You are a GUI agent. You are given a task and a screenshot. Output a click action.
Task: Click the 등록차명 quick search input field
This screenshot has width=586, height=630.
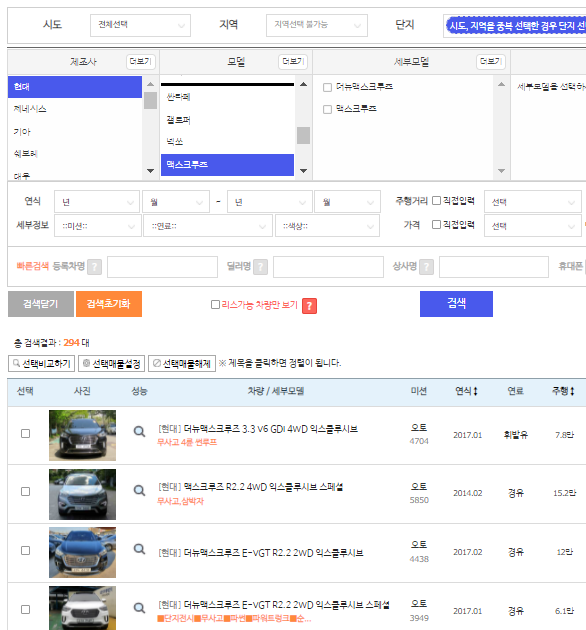(162, 267)
